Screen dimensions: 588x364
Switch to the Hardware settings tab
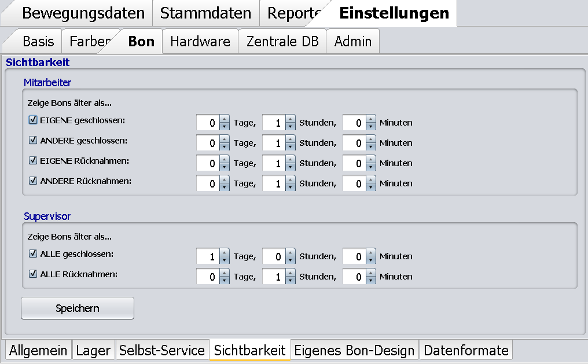click(x=200, y=42)
